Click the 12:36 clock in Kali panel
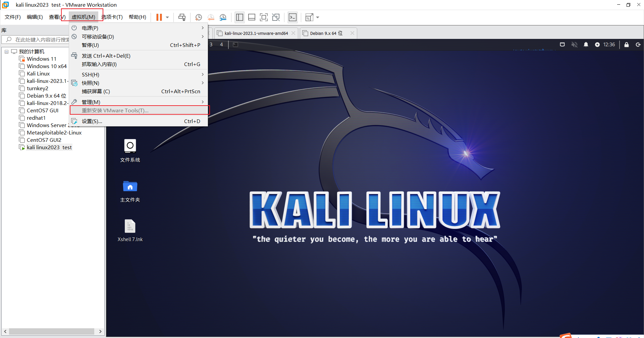644x338 pixels. pos(609,45)
